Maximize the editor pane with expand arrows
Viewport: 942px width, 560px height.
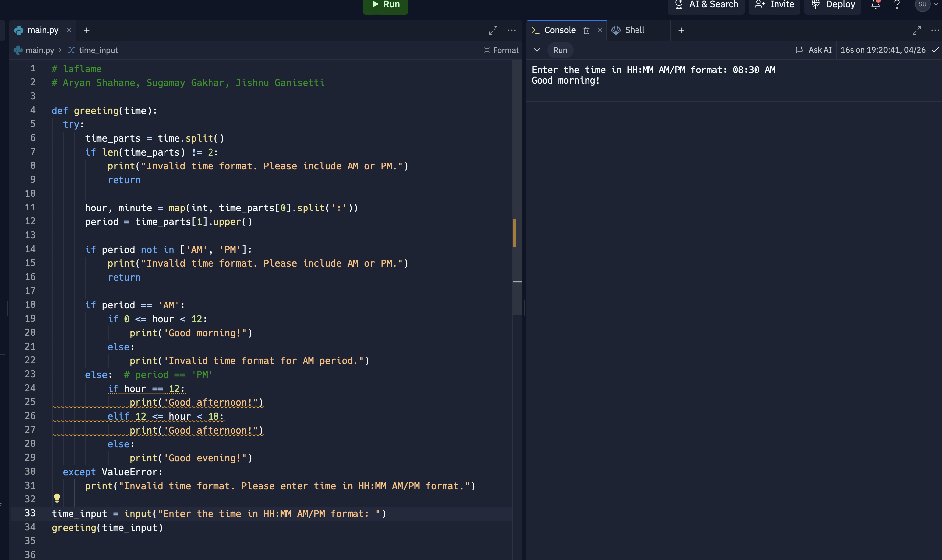pyautogui.click(x=493, y=30)
